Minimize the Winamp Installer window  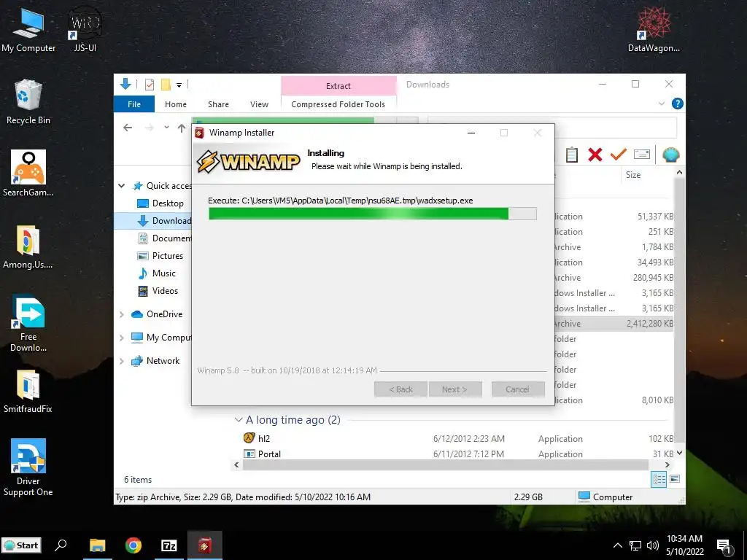[x=471, y=133]
